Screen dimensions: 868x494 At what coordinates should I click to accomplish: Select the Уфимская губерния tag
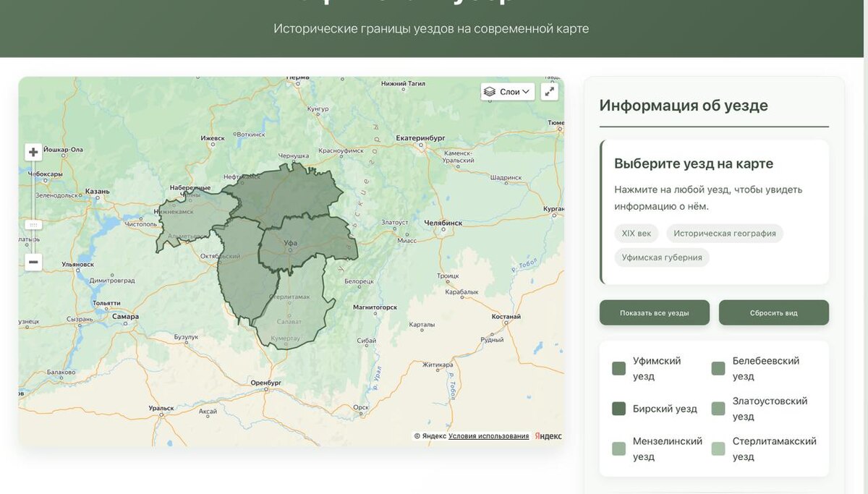click(x=662, y=257)
